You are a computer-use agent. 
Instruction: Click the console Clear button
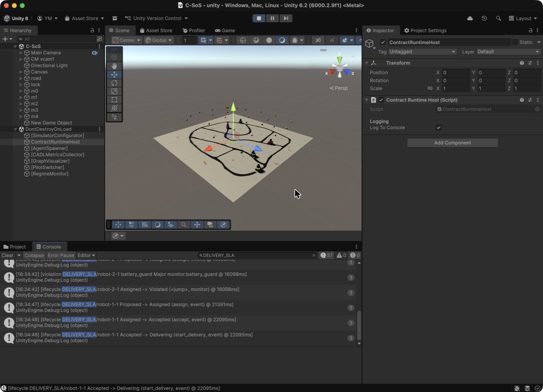click(x=8, y=255)
